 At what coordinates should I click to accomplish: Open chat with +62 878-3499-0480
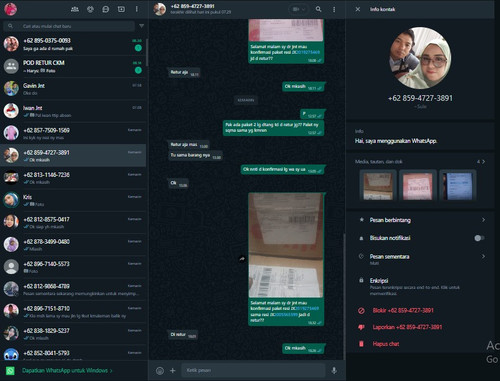tap(73, 245)
